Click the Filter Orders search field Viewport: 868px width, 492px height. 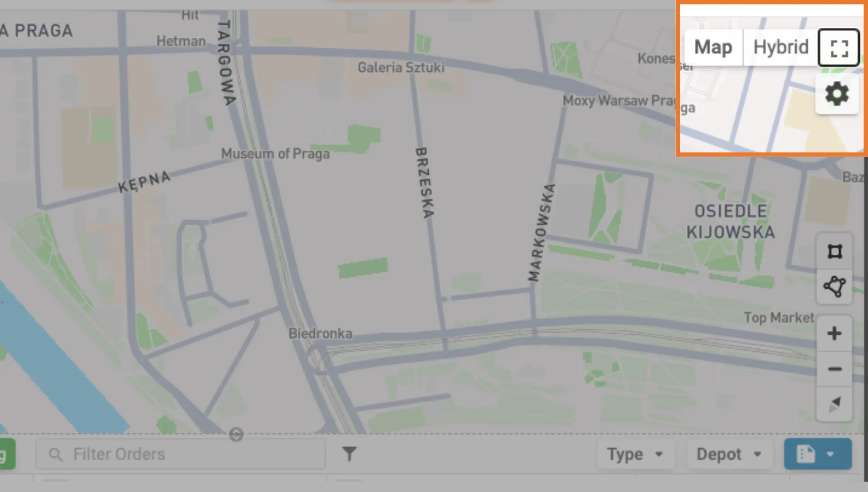click(x=180, y=454)
